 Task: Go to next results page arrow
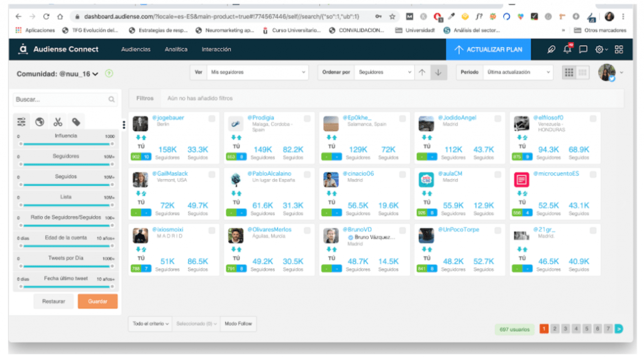click(619, 328)
